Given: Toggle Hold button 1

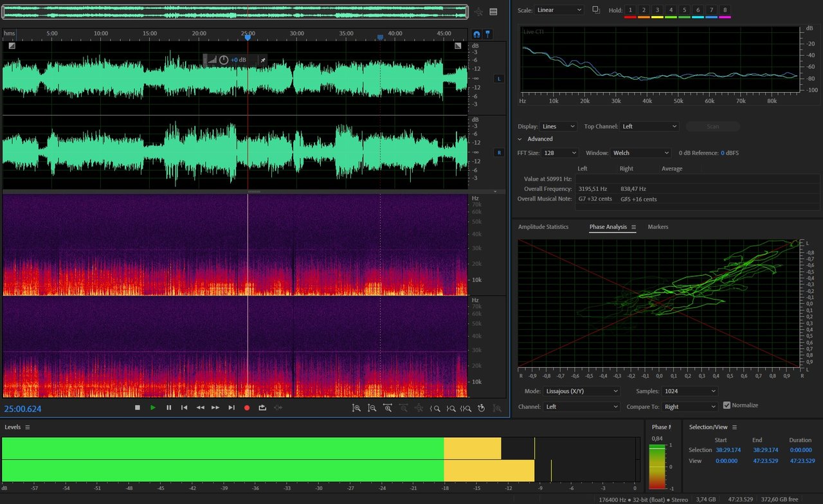Looking at the screenshot, I should [630, 10].
